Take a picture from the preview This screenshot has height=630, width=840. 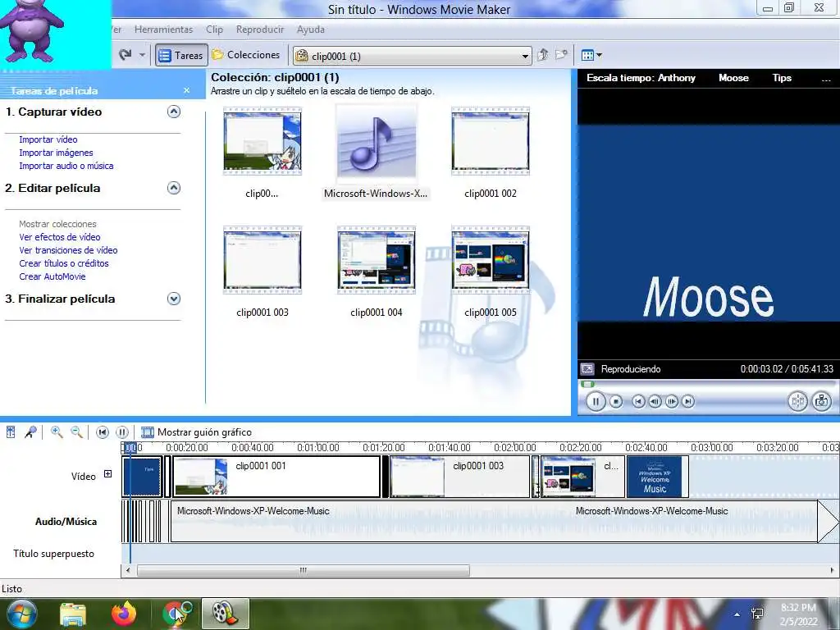click(x=822, y=401)
